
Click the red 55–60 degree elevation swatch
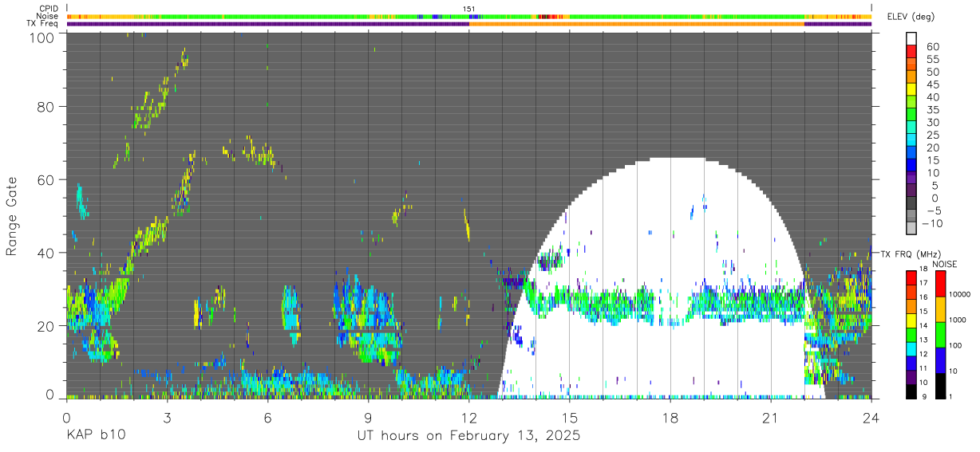[911, 53]
